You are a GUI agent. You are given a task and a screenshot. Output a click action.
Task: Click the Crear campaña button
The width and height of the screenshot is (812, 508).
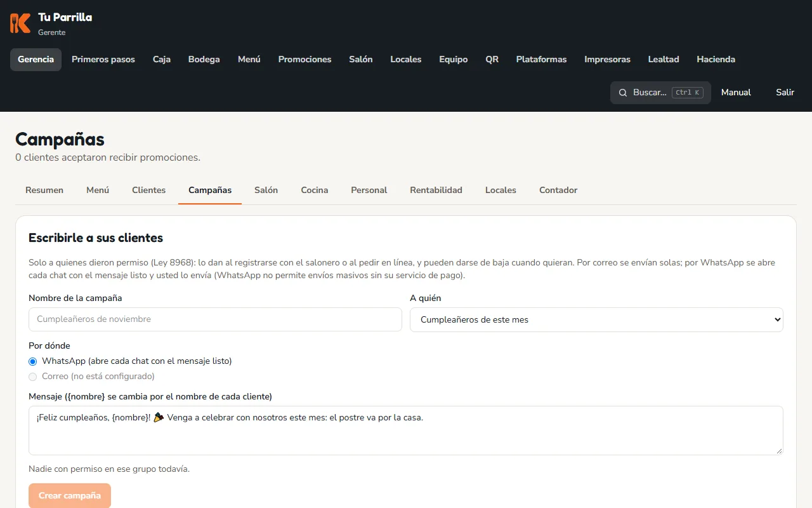[x=70, y=495]
